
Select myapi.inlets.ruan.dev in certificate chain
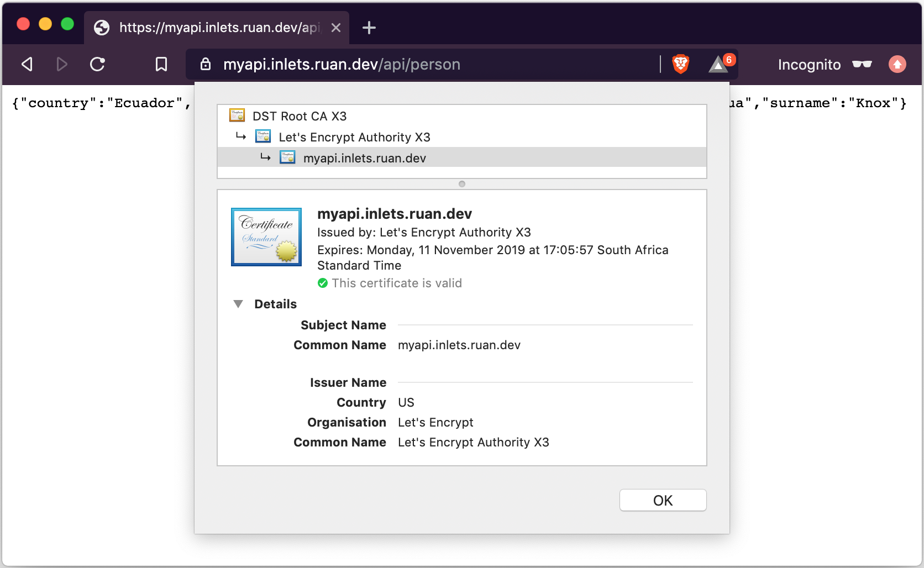pos(462,158)
